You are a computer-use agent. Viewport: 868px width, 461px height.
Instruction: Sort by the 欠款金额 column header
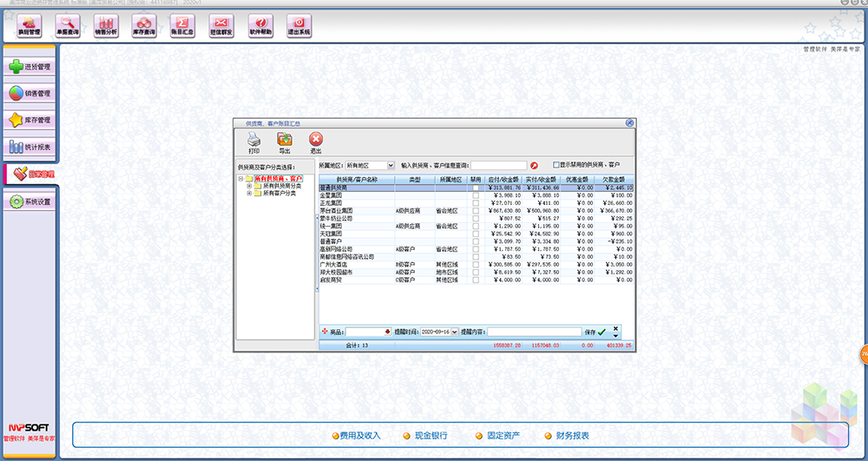click(x=615, y=180)
